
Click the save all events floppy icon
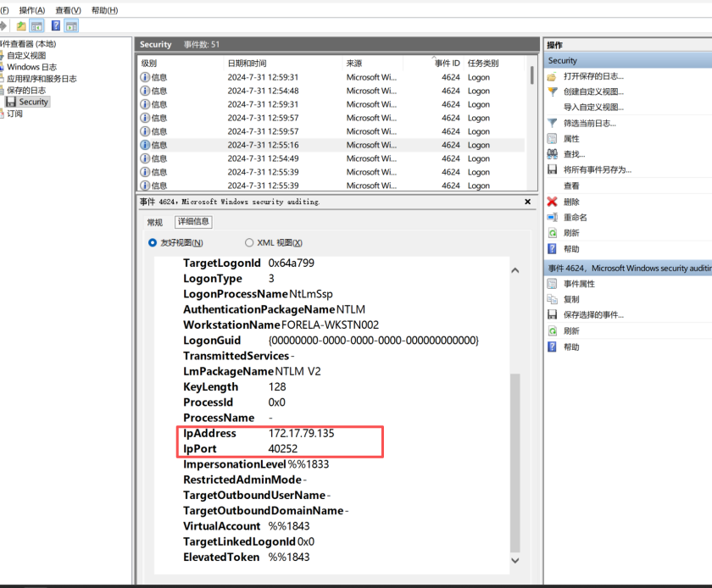553,169
